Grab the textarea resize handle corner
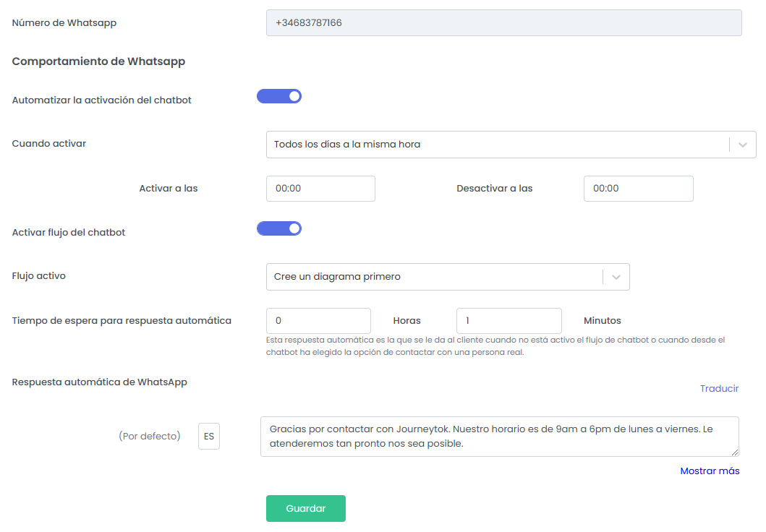The width and height of the screenshot is (766, 532). pyautogui.click(x=735, y=452)
